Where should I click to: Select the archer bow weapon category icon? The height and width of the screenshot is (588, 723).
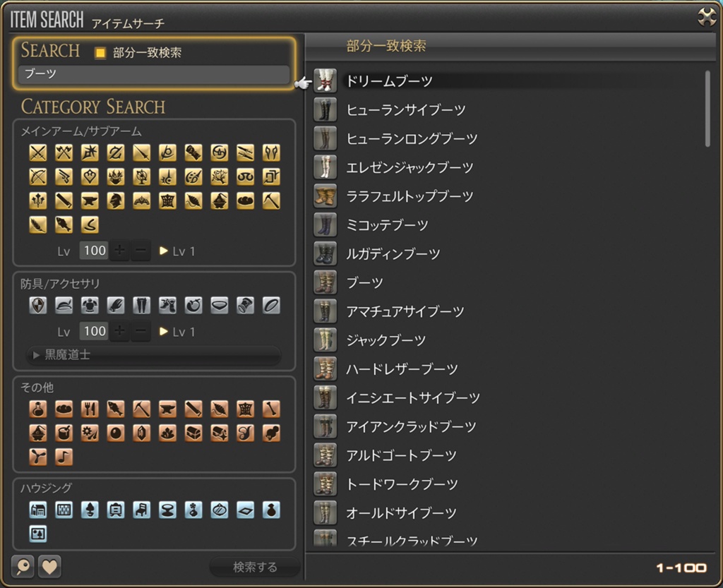click(x=38, y=176)
